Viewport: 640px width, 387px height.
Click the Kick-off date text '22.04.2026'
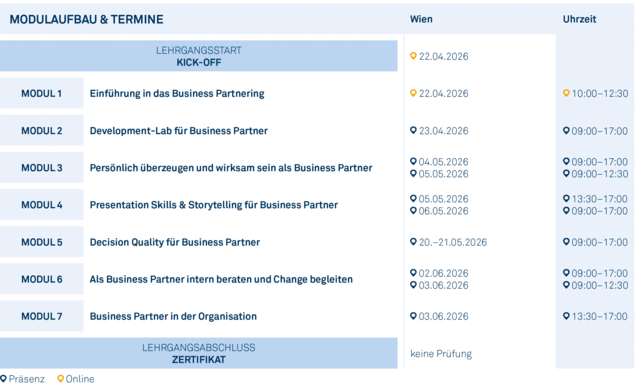coord(444,56)
